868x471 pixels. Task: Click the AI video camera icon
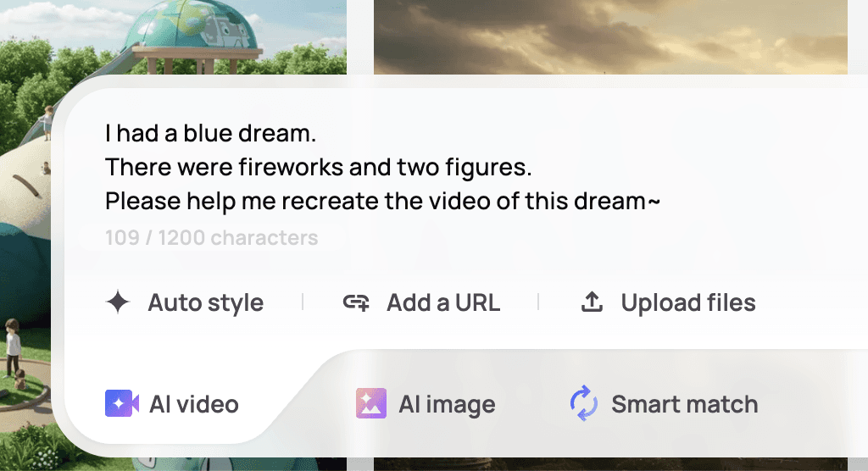pos(122,403)
